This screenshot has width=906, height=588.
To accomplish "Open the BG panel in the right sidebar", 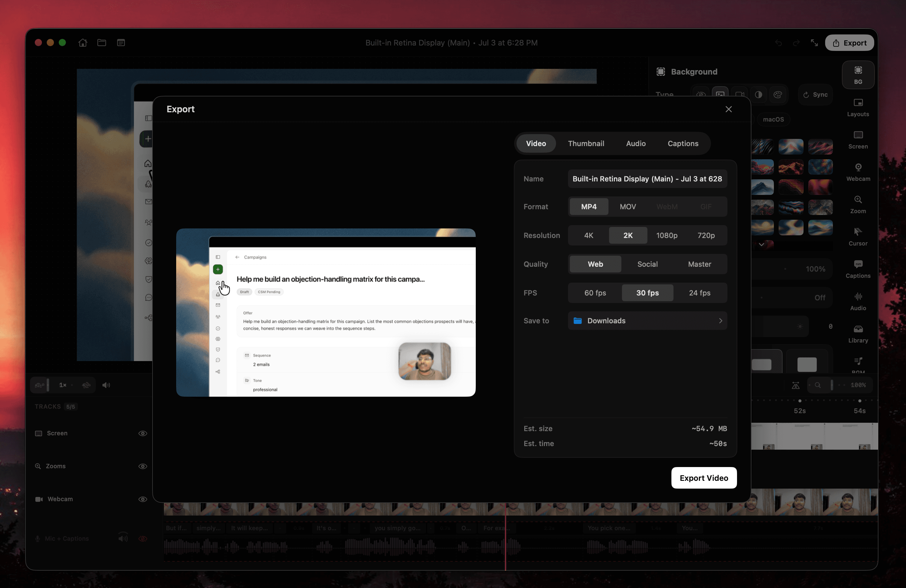I will [858, 75].
